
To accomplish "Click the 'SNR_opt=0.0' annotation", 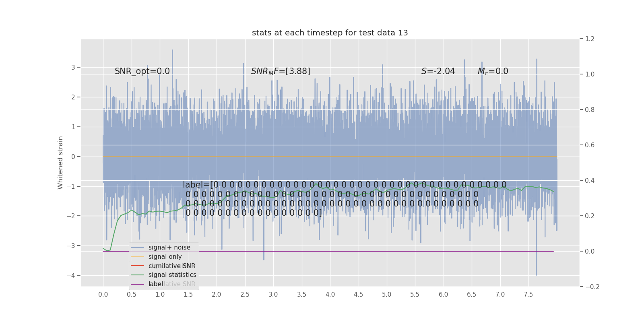I will pos(142,71).
